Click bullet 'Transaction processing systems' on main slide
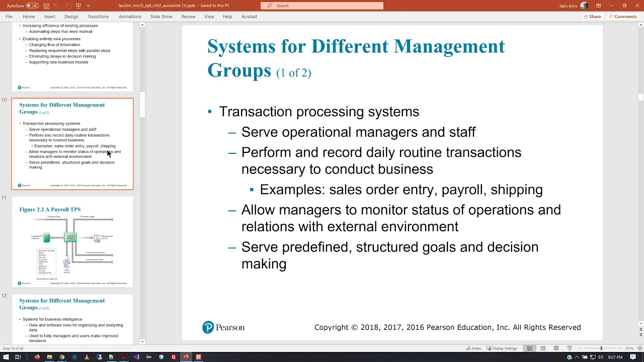Image resolution: width=644 pixels, height=362 pixels. pos(319,112)
